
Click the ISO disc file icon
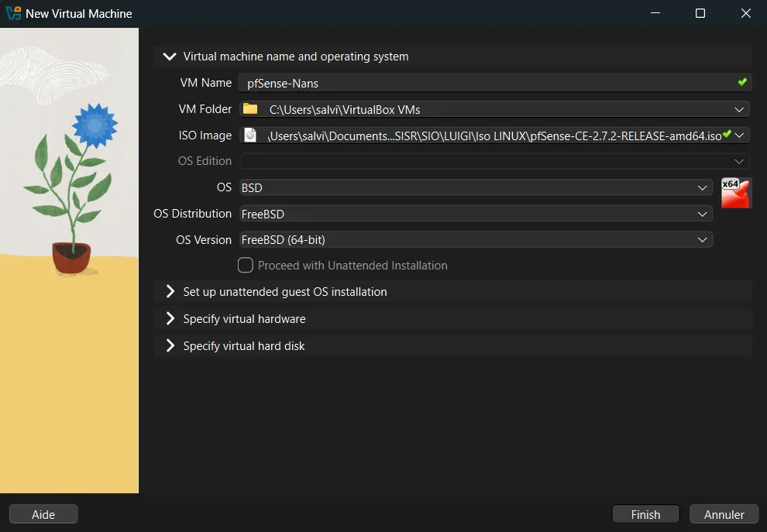tap(249, 136)
